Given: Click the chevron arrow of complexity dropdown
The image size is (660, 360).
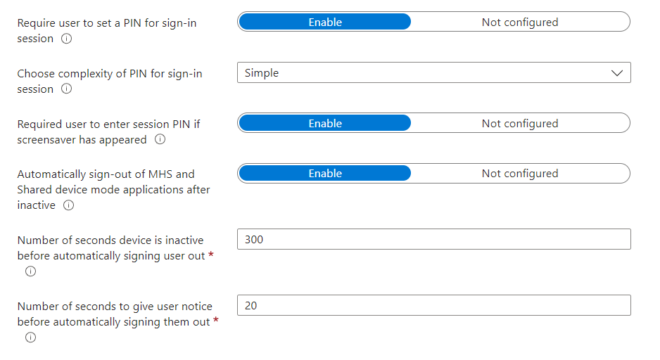Looking at the screenshot, I should pos(617,73).
